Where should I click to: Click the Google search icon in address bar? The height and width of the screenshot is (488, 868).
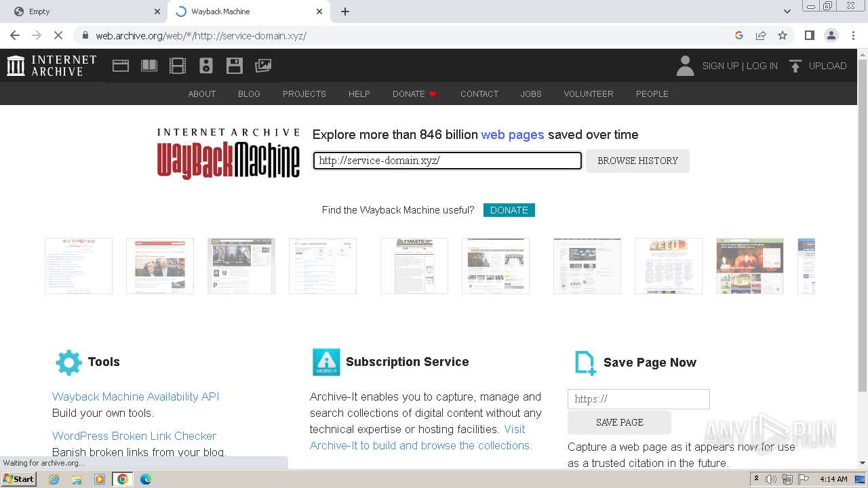(x=739, y=35)
